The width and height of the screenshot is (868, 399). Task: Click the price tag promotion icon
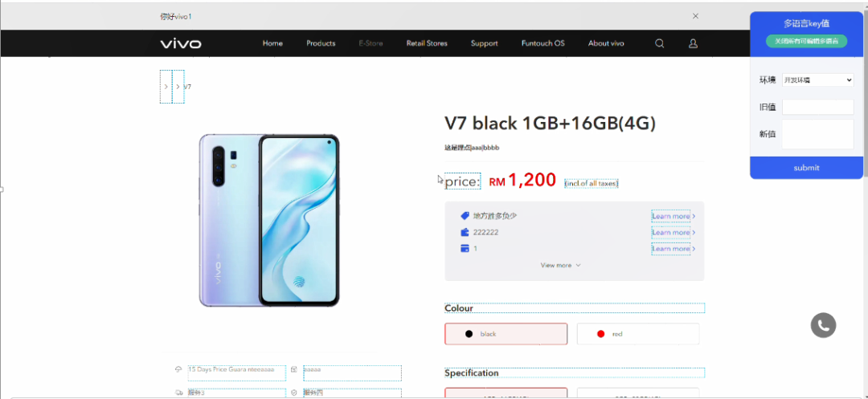point(465,216)
